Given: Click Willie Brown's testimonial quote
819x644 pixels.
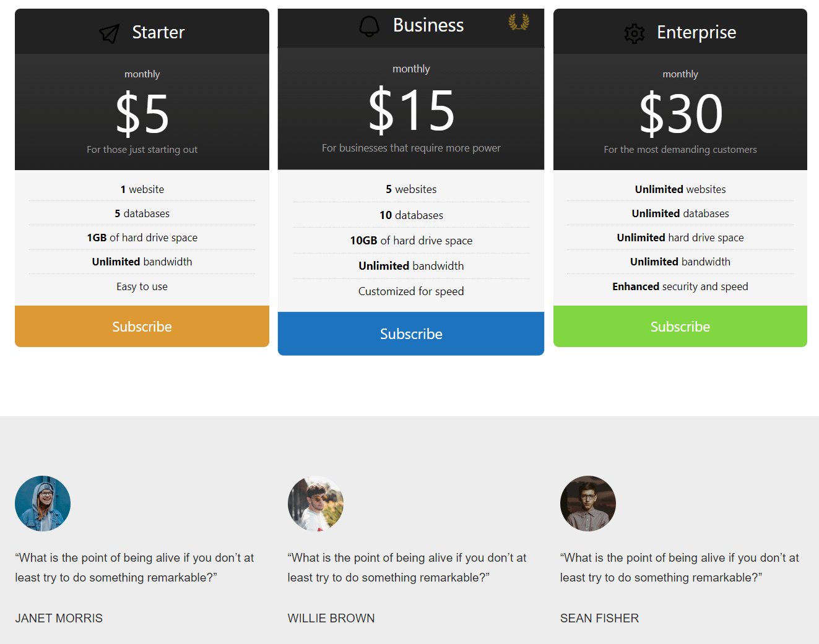Looking at the screenshot, I should 406,567.
